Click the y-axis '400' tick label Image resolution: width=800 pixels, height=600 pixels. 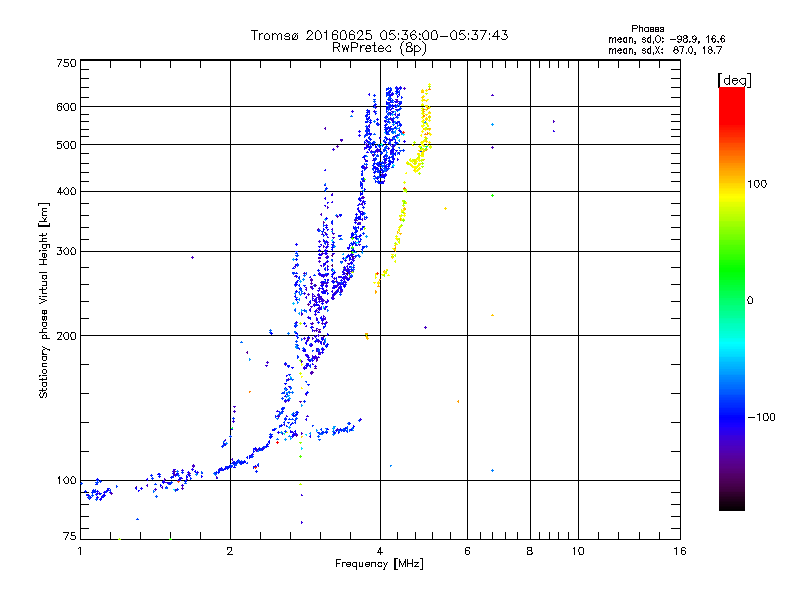click(x=66, y=191)
